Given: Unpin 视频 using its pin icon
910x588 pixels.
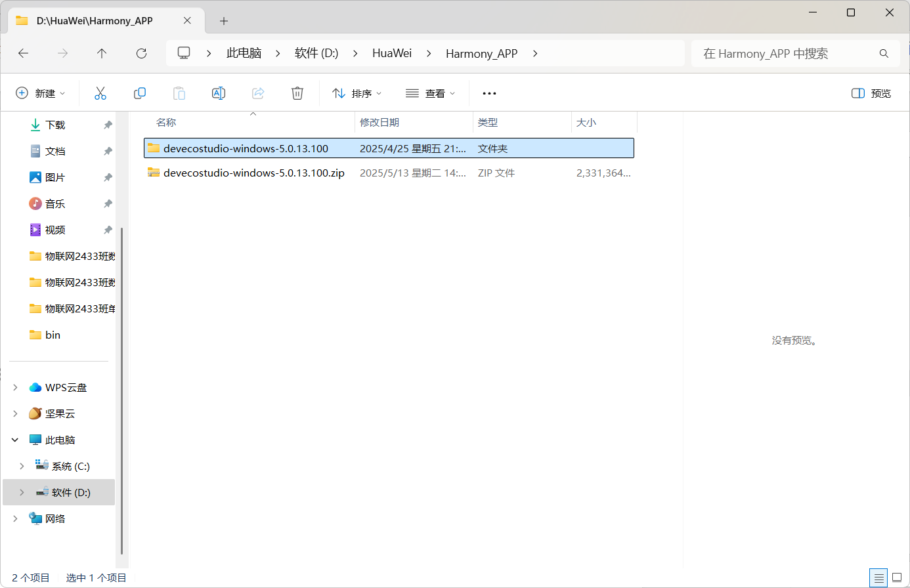Looking at the screenshot, I should click(x=108, y=230).
